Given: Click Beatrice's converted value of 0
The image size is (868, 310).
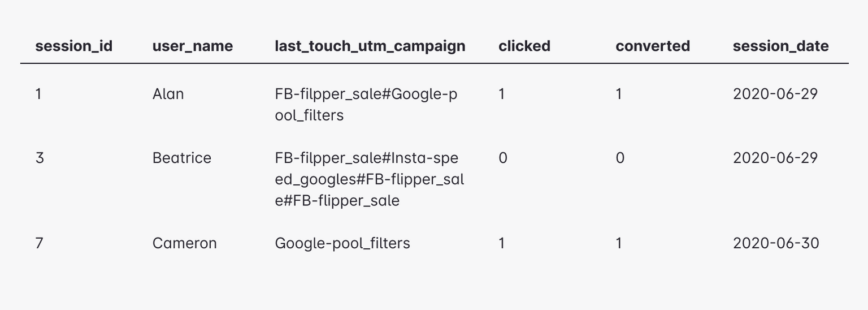Looking at the screenshot, I should (x=620, y=158).
